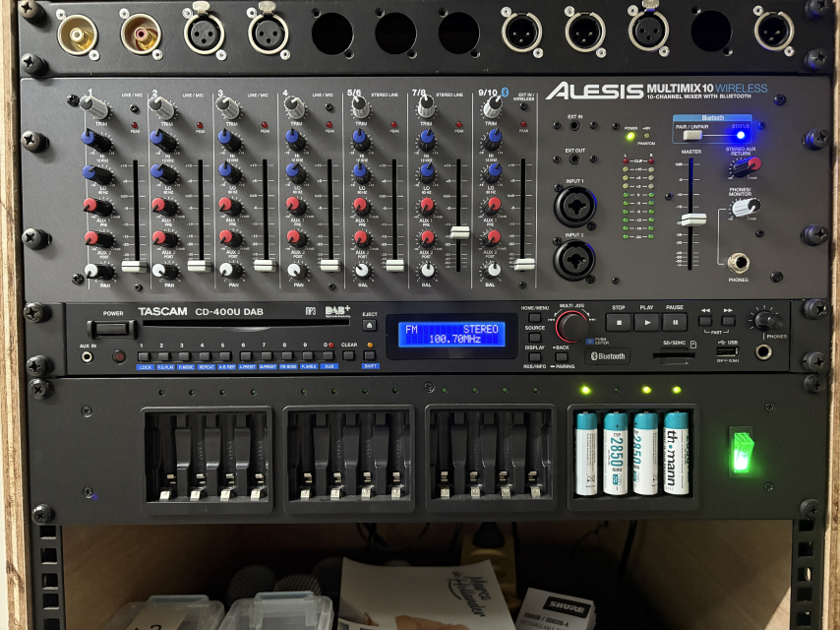Toggle the Bluetooth PAIR / UNPAIR button
The width and height of the screenshot is (840, 630).
692,135
